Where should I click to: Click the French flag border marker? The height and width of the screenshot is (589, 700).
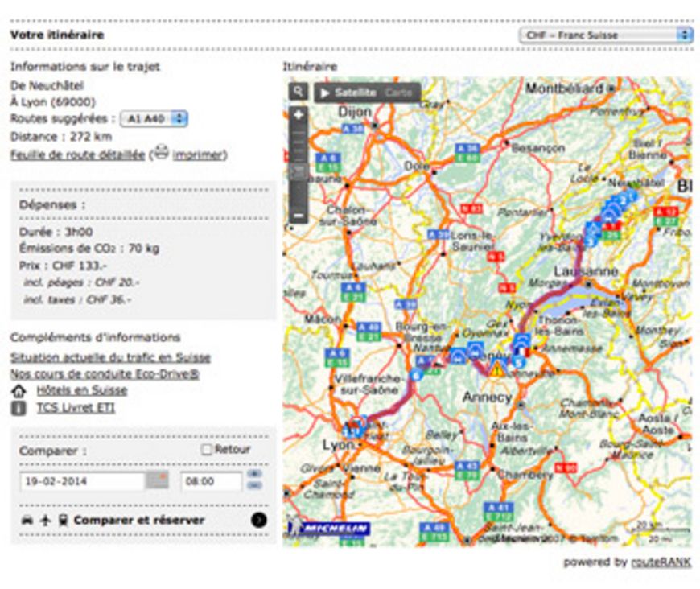[x=523, y=352]
